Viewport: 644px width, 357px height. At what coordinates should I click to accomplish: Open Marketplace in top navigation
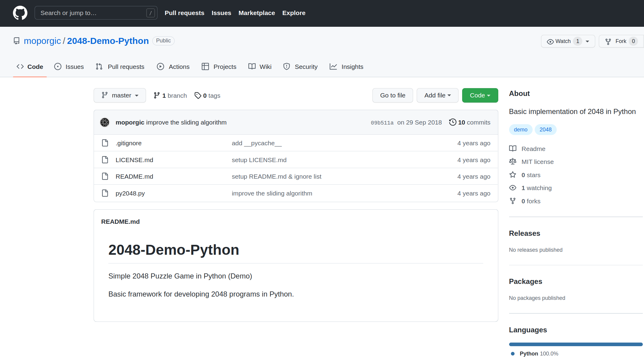[257, 13]
